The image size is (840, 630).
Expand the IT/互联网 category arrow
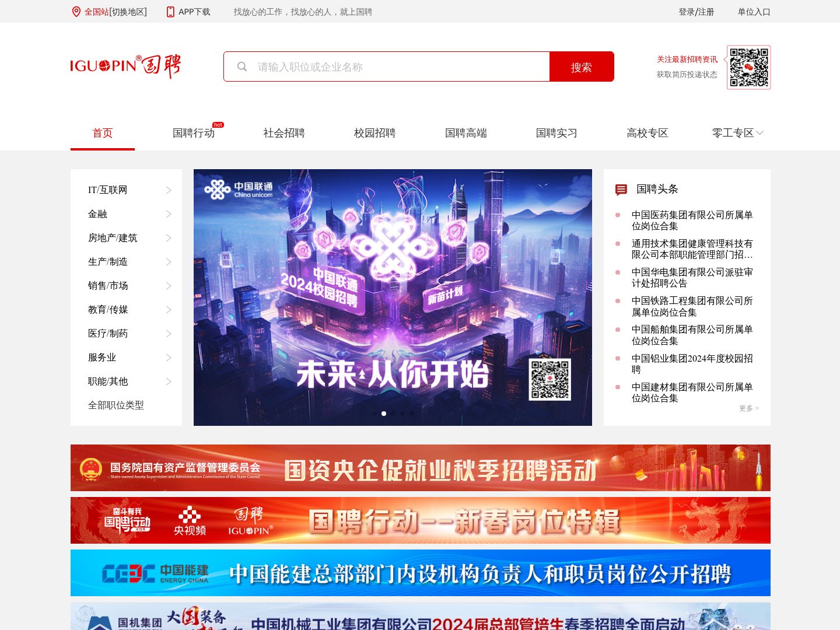[x=169, y=190]
